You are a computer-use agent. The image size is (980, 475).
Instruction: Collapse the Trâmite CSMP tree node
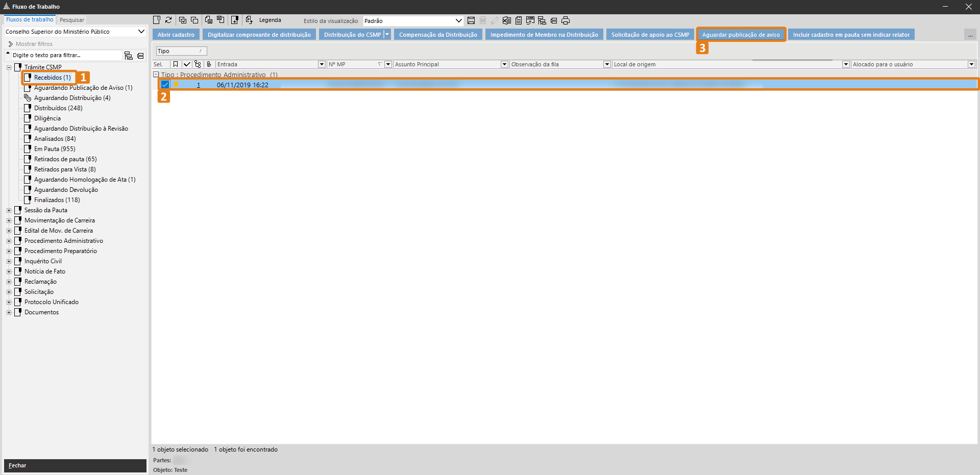(9, 67)
